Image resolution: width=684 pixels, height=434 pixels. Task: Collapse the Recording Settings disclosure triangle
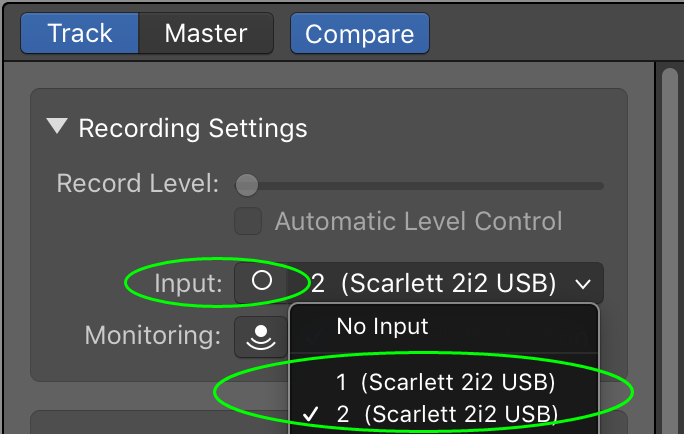click(x=58, y=127)
